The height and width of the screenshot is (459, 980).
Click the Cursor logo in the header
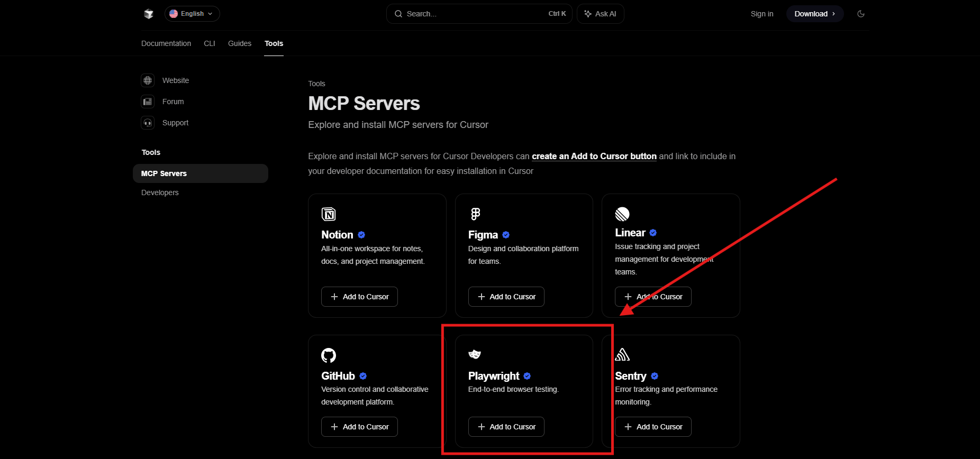149,14
